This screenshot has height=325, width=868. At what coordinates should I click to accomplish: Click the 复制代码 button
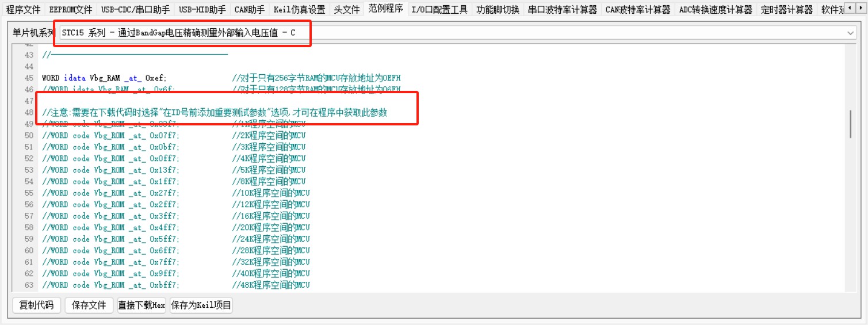coord(36,305)
